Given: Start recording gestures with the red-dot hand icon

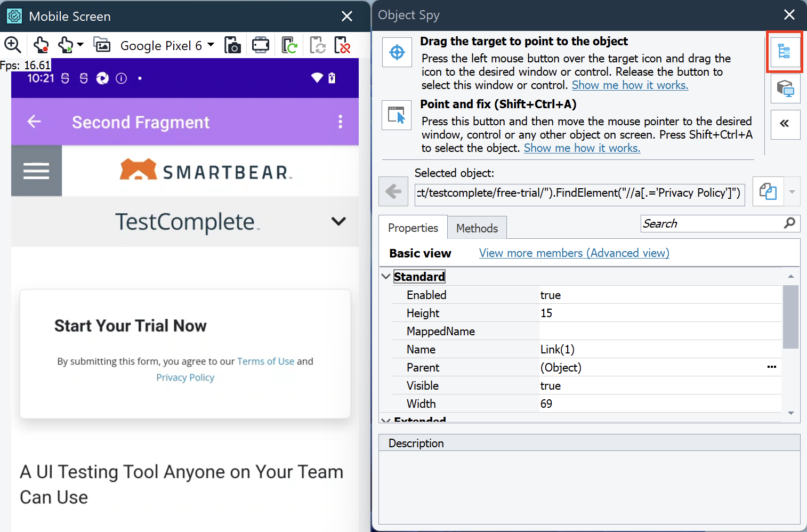Looking at the screenshot, I should pyautogui.click(x=41, y=45).
